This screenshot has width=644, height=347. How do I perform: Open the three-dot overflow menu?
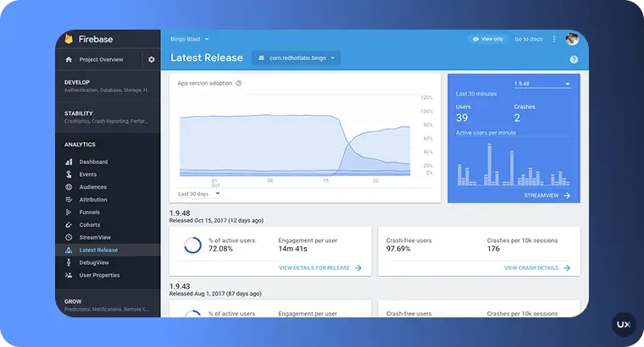pyautogui.click(x=554, y=39)
